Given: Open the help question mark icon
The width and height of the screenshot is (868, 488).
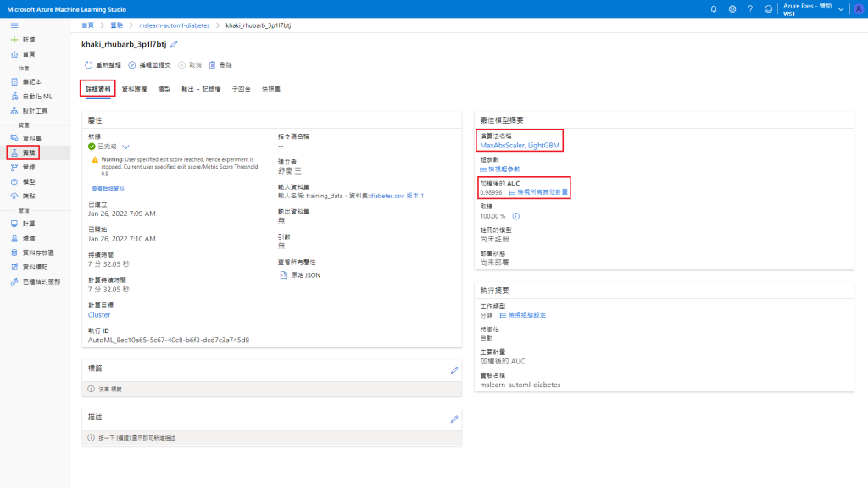Looking at the screenshot, I should pos(750,9).
